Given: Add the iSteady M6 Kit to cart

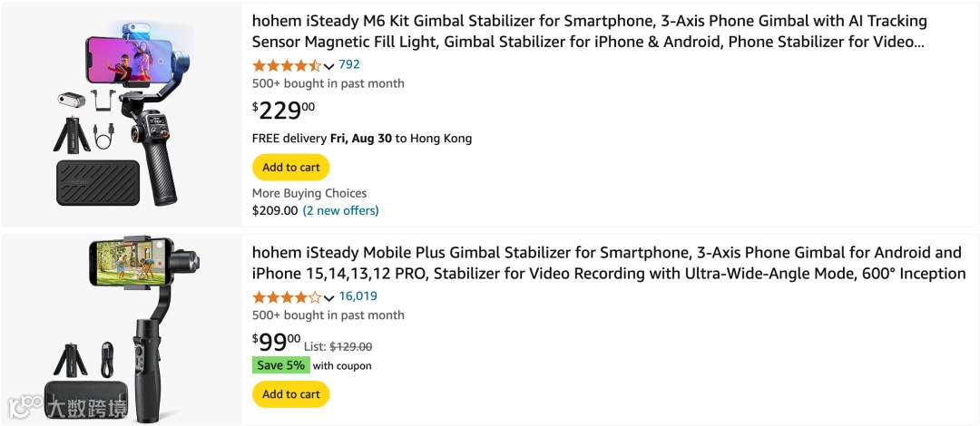Looking at the screenshot, I should [x=290, y=168].
